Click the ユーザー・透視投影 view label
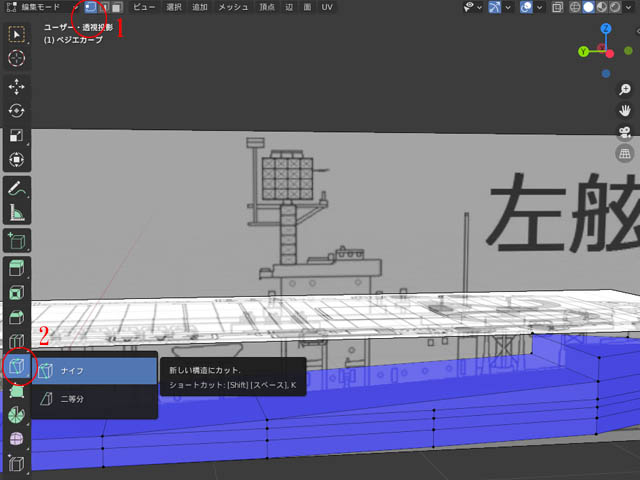640x480 pixels. [x=78, y=27]
